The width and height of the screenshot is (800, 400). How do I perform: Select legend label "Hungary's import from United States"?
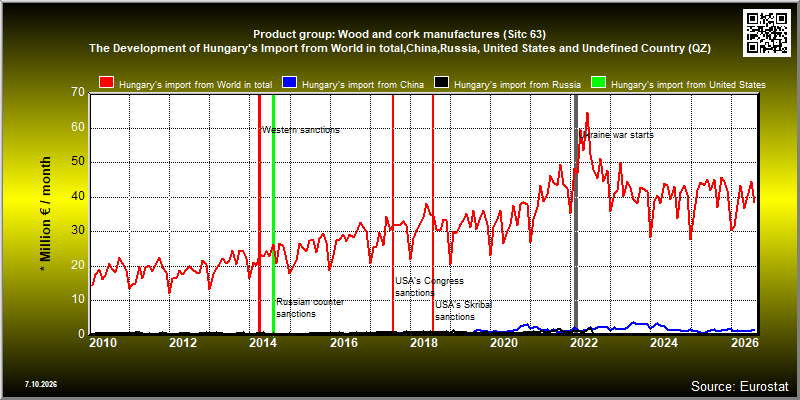pyautogui.click(x=688, y=85)
